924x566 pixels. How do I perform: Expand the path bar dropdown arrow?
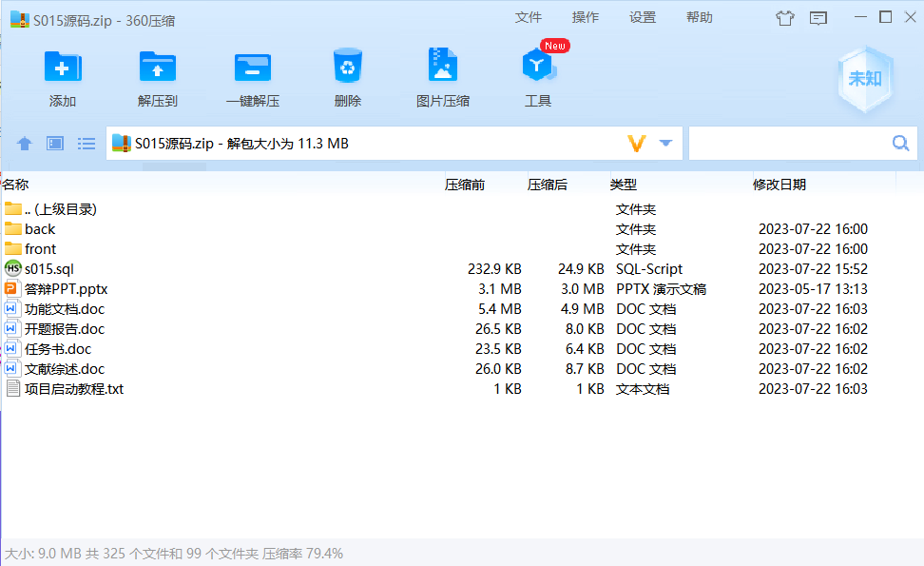(665, 144)
